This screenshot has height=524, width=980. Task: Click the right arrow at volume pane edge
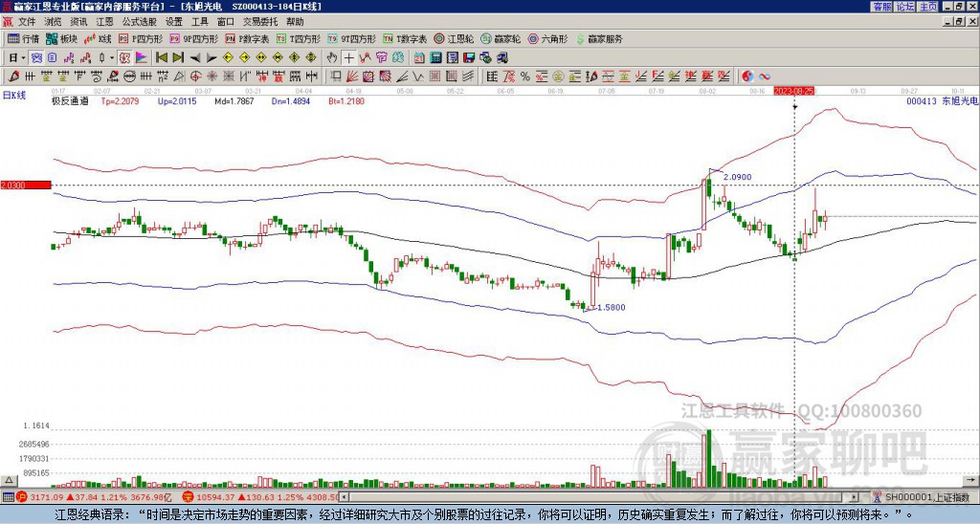[972, 480]
